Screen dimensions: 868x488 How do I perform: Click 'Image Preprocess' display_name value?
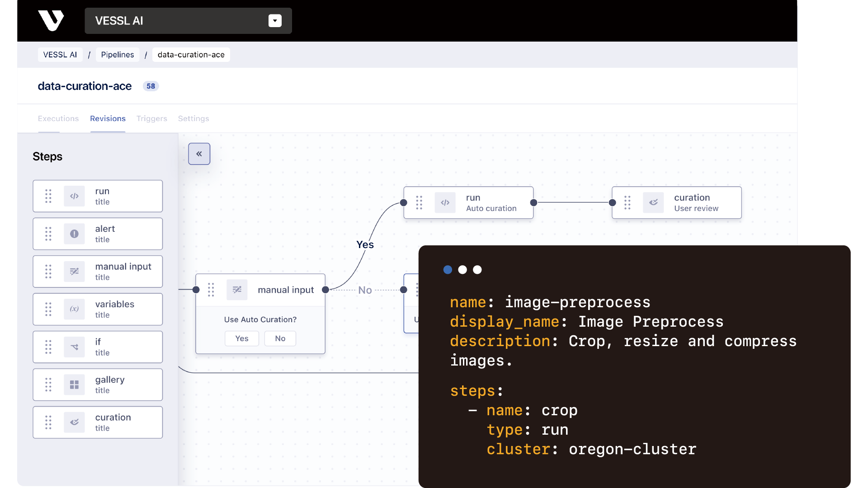click(x=651, y=322)
